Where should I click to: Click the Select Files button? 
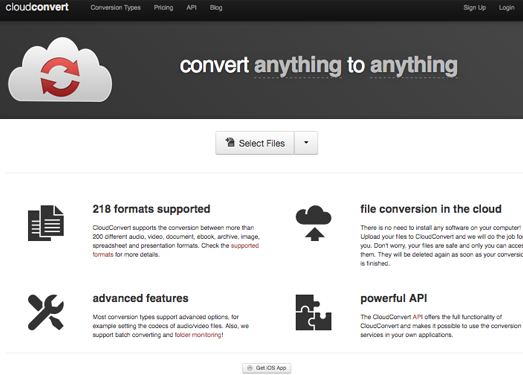255,143
